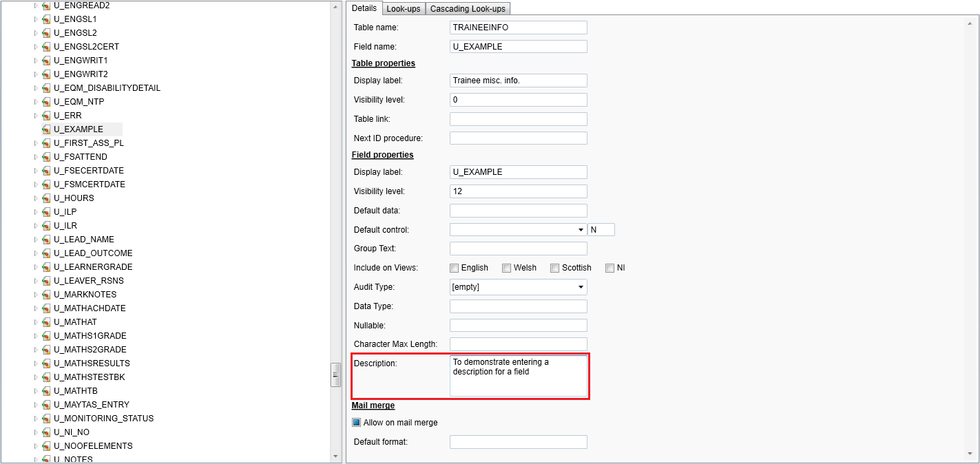
Task: Open the Default control dropdown
Action: [x=581, y=230]
